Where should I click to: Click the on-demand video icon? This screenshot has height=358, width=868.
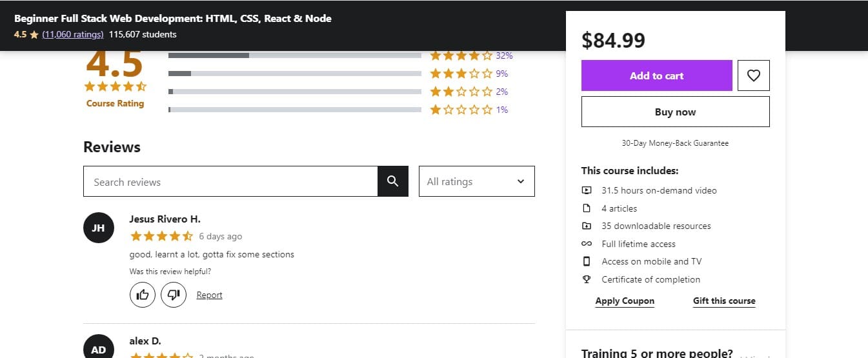pos(587,190)
